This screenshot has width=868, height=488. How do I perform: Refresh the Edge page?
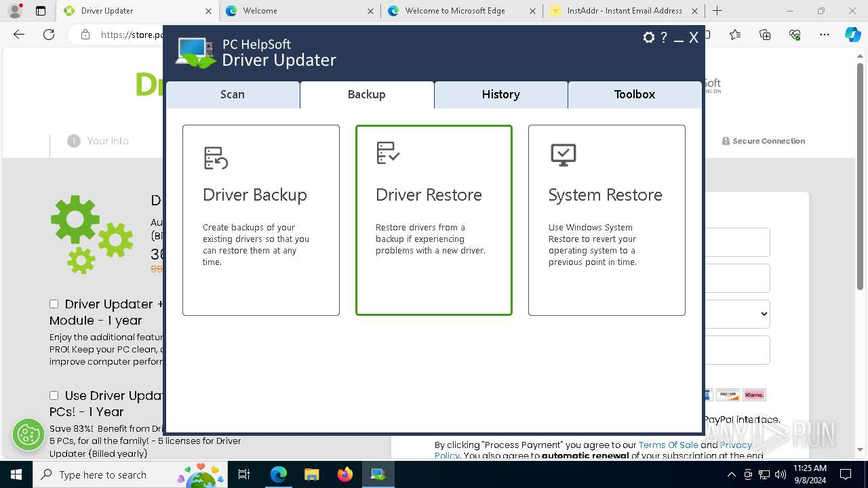49,35
